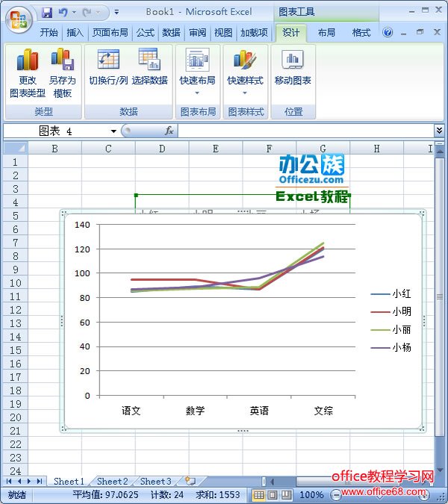The image size is (448, 504).
Task: Jump to the last sheet tab
Action: coord(40,481)
